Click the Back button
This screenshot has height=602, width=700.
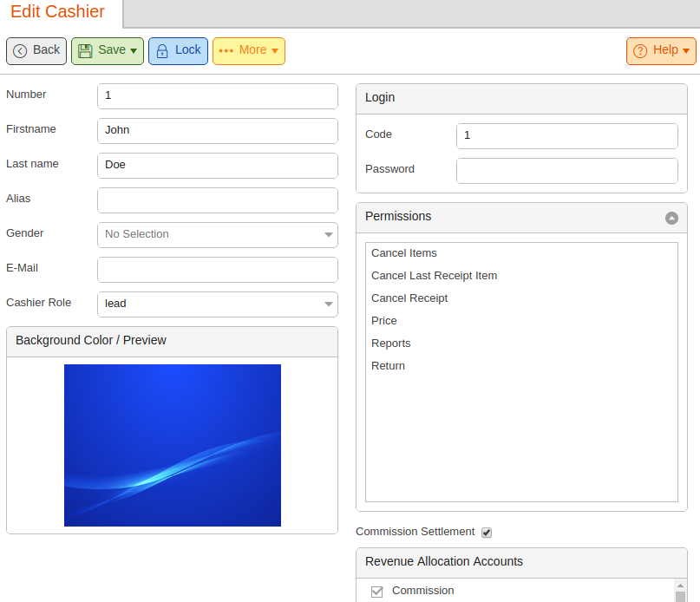pos(36,51)
